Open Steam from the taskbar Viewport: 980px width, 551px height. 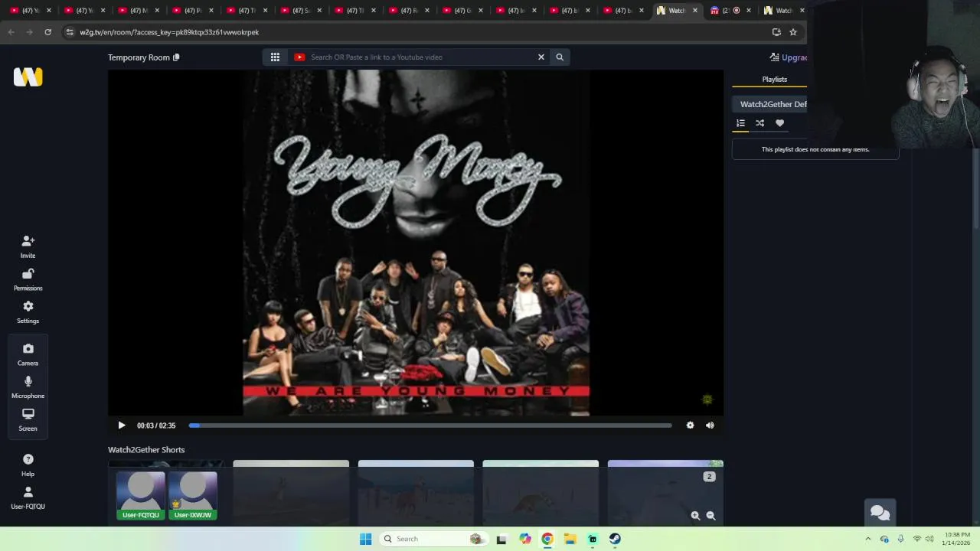(x=615, y=539)
